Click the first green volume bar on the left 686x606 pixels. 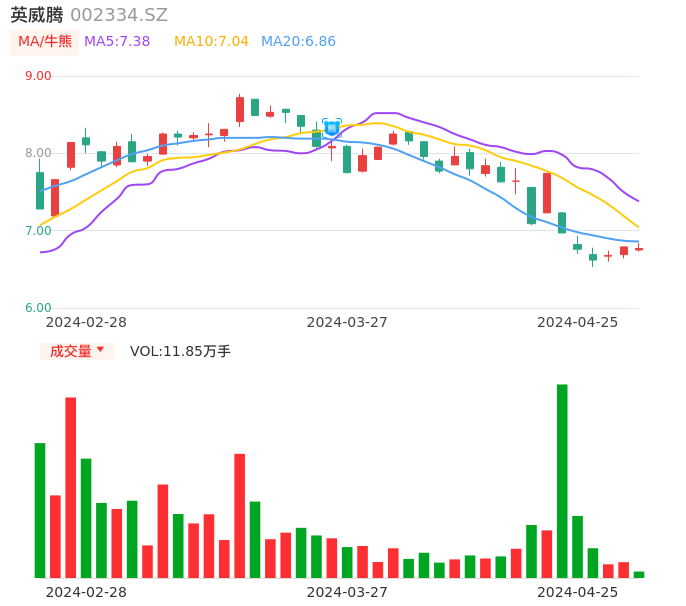[40, 510]
